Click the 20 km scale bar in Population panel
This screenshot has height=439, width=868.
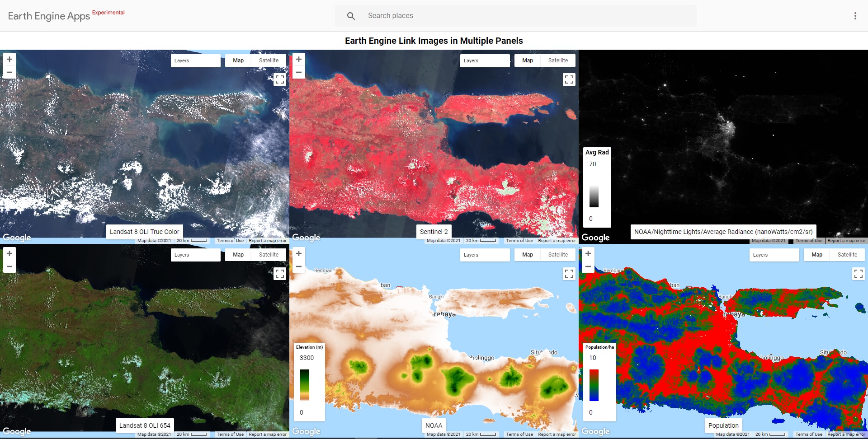pos(770,434)
